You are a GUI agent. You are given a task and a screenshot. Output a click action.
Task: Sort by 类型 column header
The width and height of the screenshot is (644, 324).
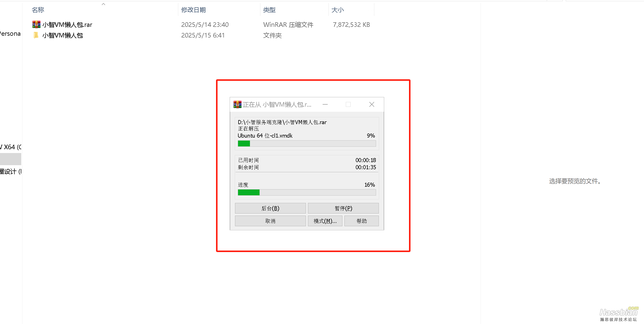click(x=269, y=10)
